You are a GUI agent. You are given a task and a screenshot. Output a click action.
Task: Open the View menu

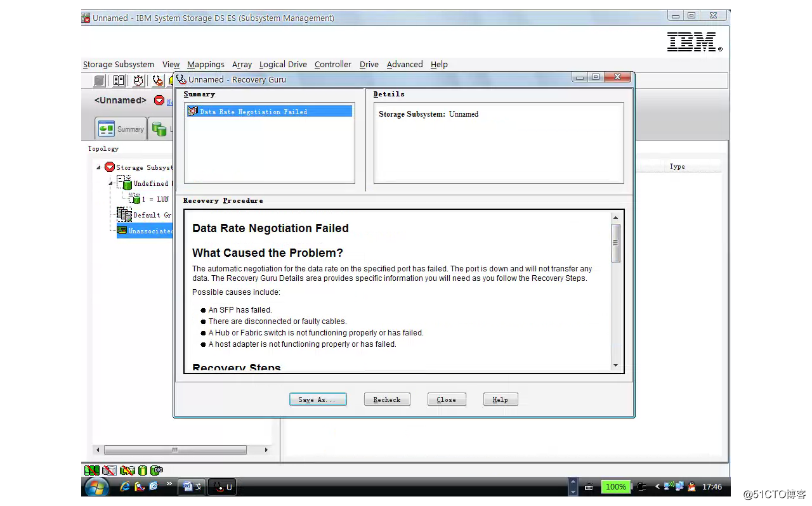click(171, 64)
